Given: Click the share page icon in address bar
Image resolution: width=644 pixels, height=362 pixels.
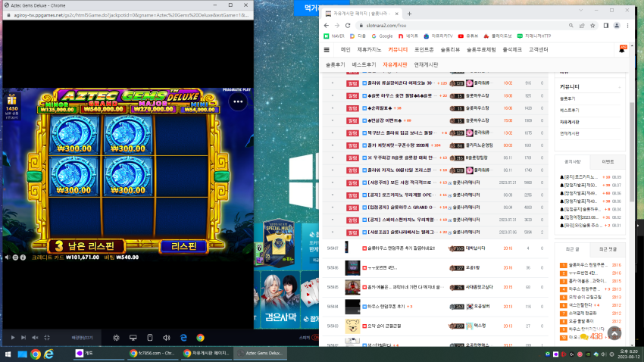Looking at the screenshot, I should [x=582, y=26].
